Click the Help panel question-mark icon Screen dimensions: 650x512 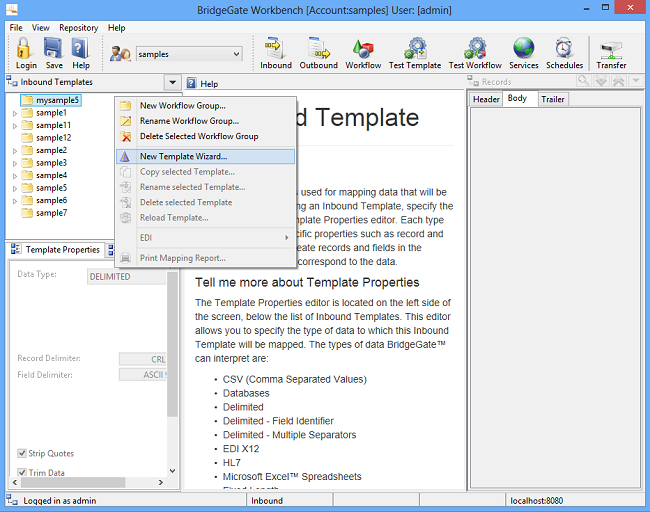pos(191,83)
